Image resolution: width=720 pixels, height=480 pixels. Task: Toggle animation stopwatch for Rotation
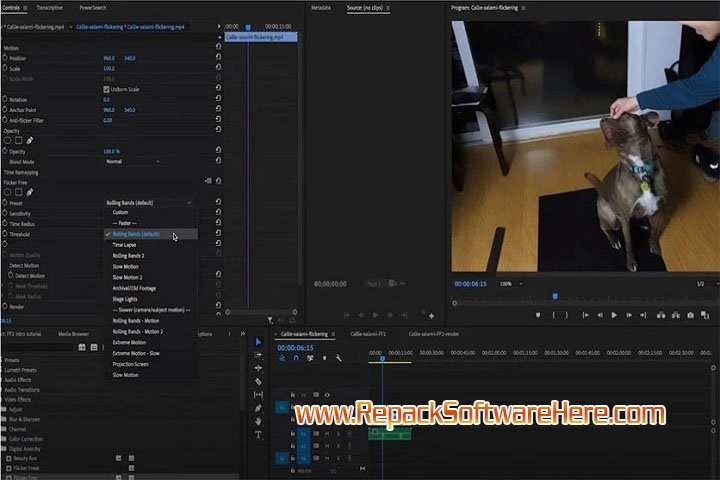(5, 99)
